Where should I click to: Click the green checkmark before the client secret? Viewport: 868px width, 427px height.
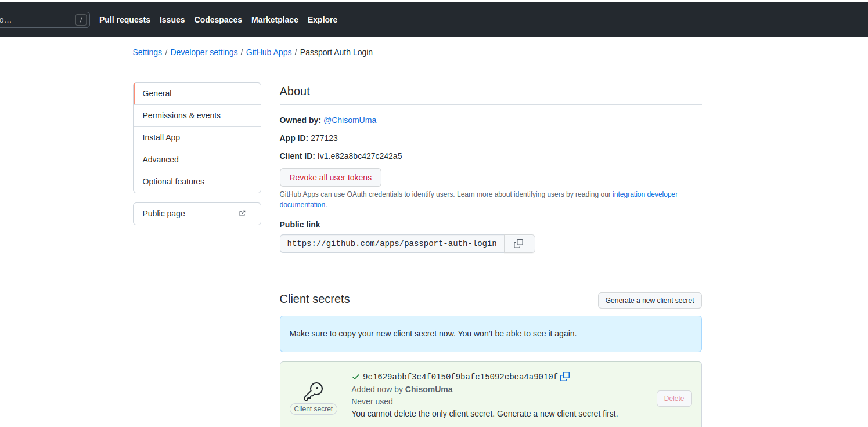(356, 377)
